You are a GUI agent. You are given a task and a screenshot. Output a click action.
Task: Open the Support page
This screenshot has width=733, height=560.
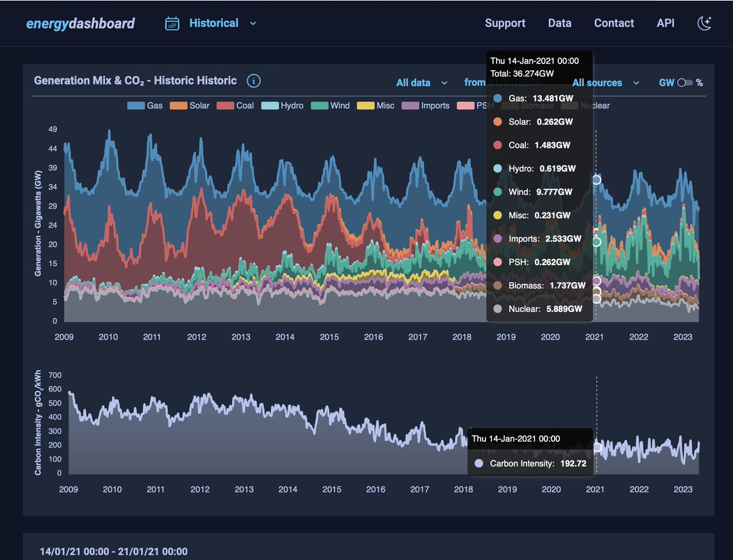click(x=505, y=23)
